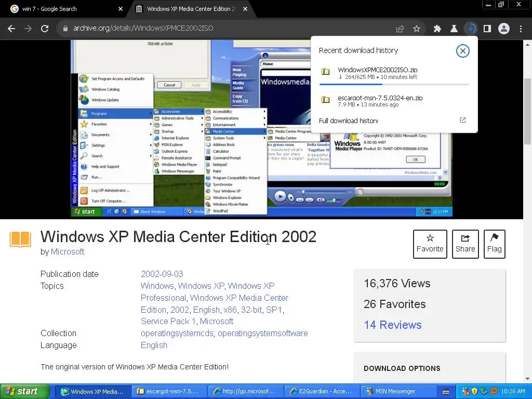The width and height of the screenshot is (532, 399).
Task: Click the address bar URL
Action: pyautogui.click(x=143, y=28)
